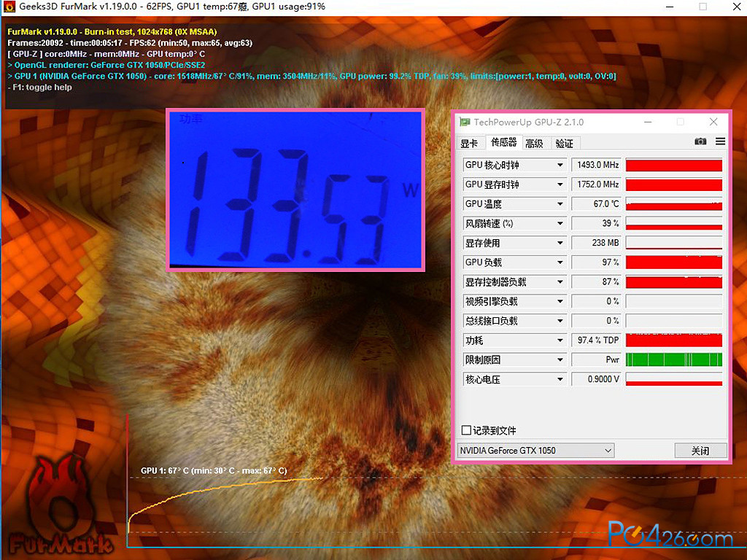Click the 1752.0 MHz memory clock value
This screenshot has width=747, height=560.
[x=597, y=184]
